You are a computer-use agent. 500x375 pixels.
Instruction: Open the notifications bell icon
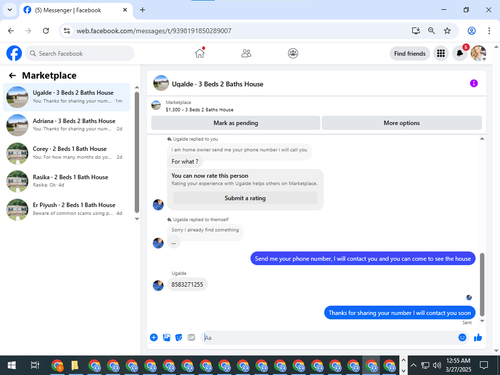pos(460,53)
